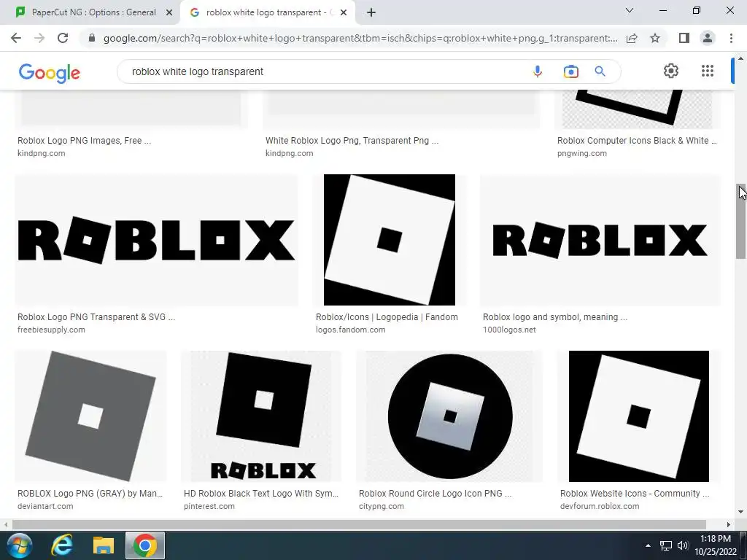Open a new browser tab
The height and width of the screenshot is (560, 747).
tap(371, 12)
